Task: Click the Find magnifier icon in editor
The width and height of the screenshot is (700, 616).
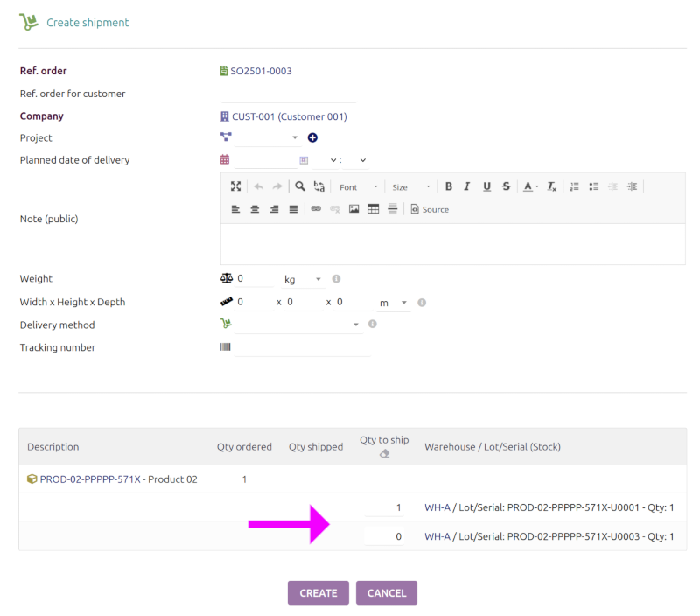Action: [x=300, y=186]
